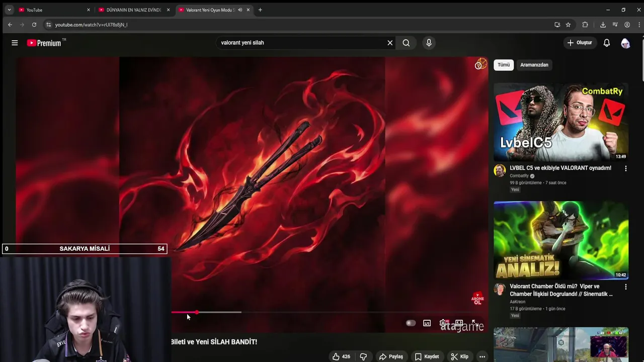Open LVBEL C5 ve ekibiyle VALORANT title

(560, 168)
